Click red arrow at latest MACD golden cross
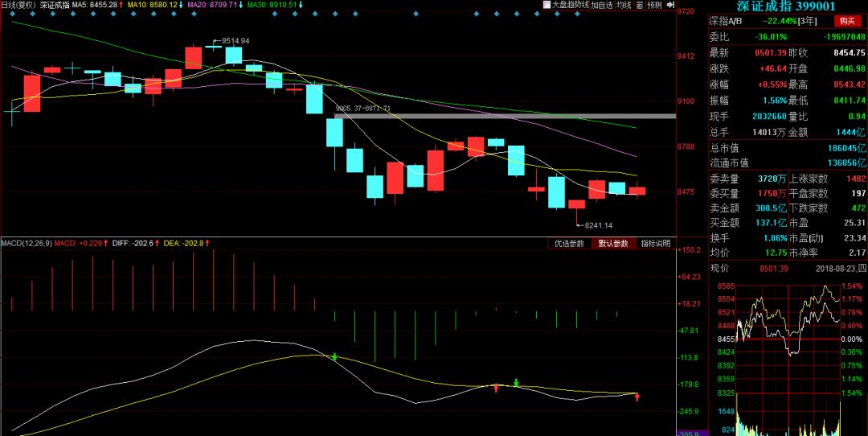This screenshot has width=868, height=436. (x=637, y=397)
